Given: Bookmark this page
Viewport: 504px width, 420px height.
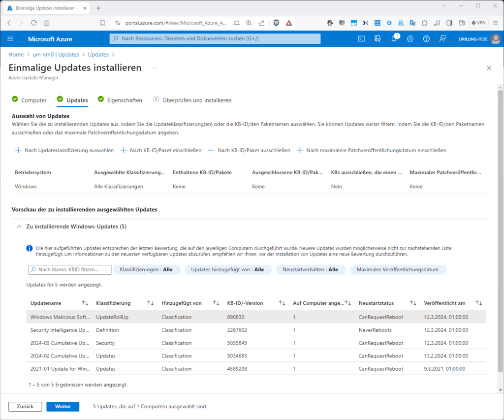Looking at the screenshot, I should pos(102,23).
